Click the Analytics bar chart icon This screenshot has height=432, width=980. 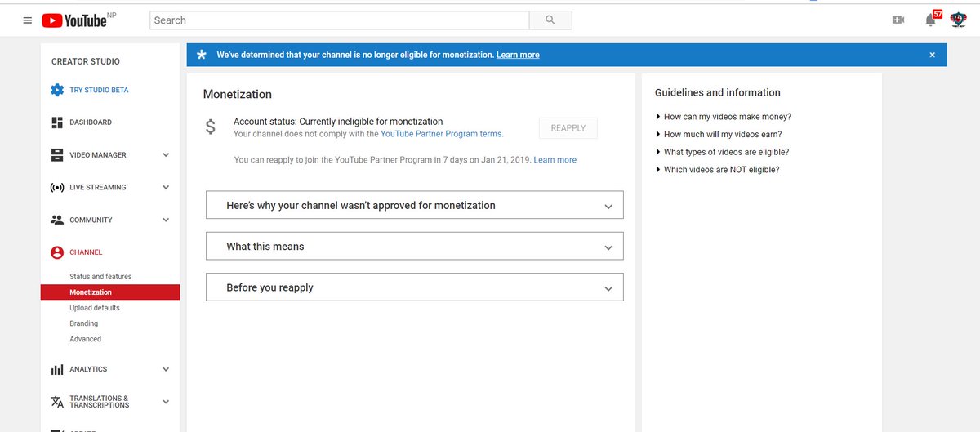point(57,369)
